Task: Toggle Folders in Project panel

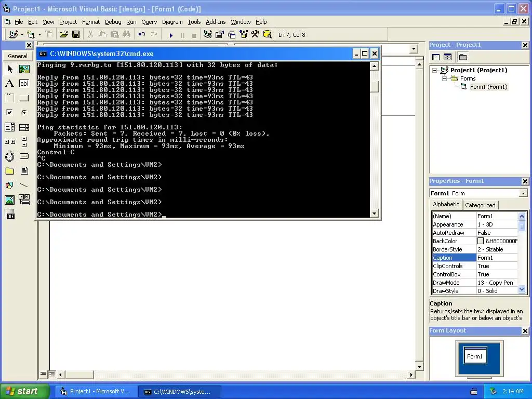Action: tap(463, 57)
